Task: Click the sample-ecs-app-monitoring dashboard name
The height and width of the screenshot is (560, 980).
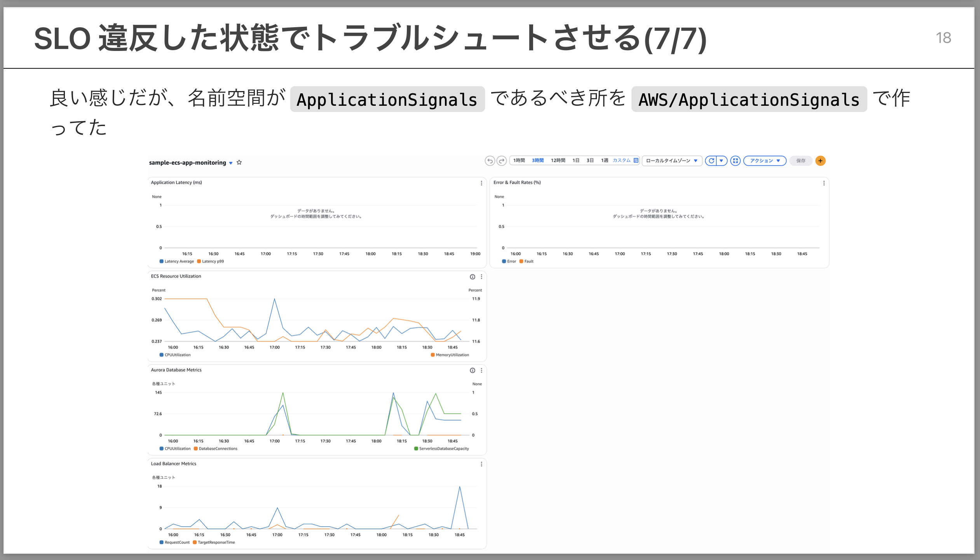Action: 187,163
